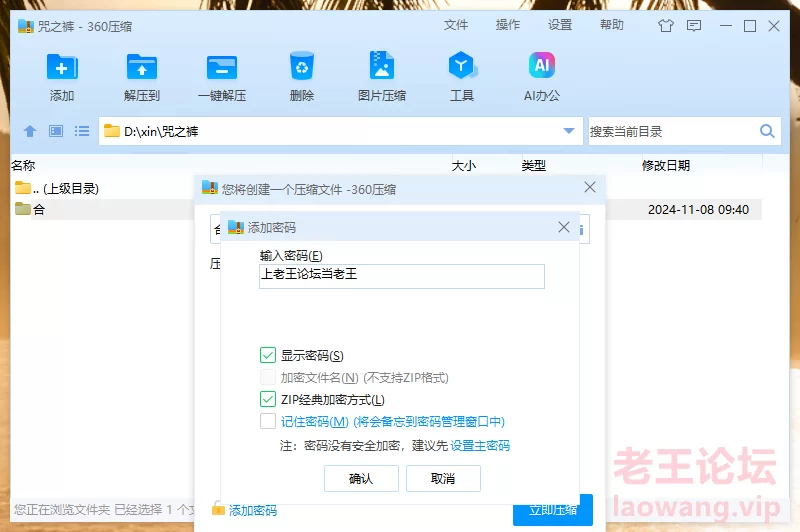The width and height of the screenshot is (800, 532).
Task: Toggle the 显示密码(S) checkbox
Action: click(x=268, y=355)
